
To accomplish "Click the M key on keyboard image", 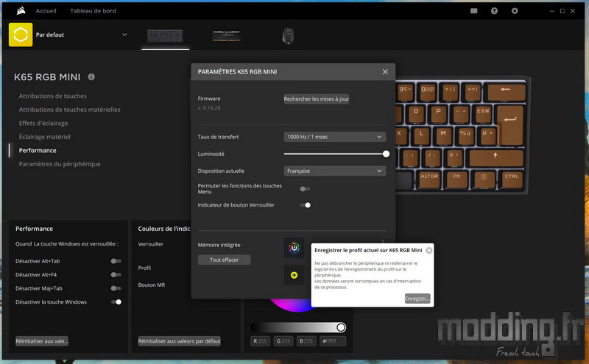I will [x=443, y=135].
